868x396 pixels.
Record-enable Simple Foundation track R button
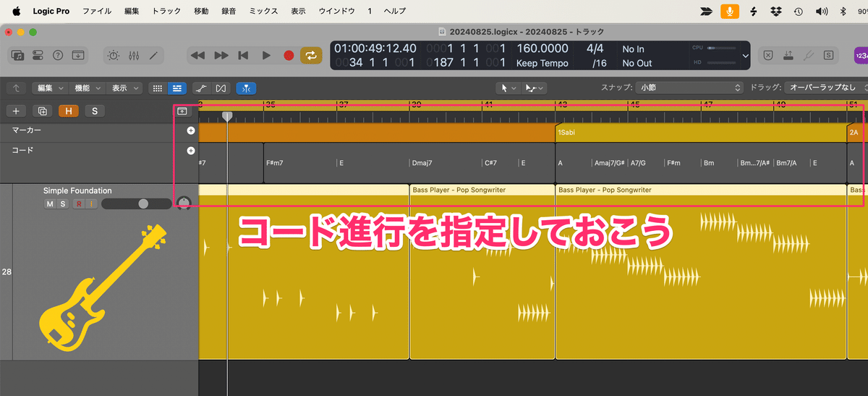(x=80, y=204)
